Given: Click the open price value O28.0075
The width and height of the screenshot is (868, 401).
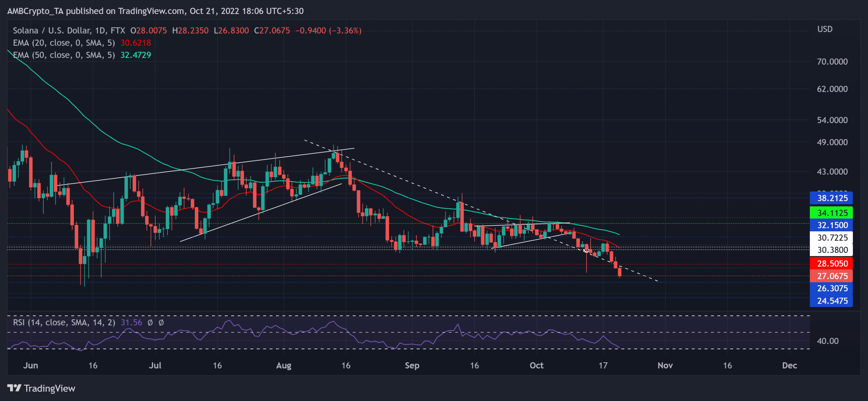Looking at the screenshot, I should click(149, 31).
